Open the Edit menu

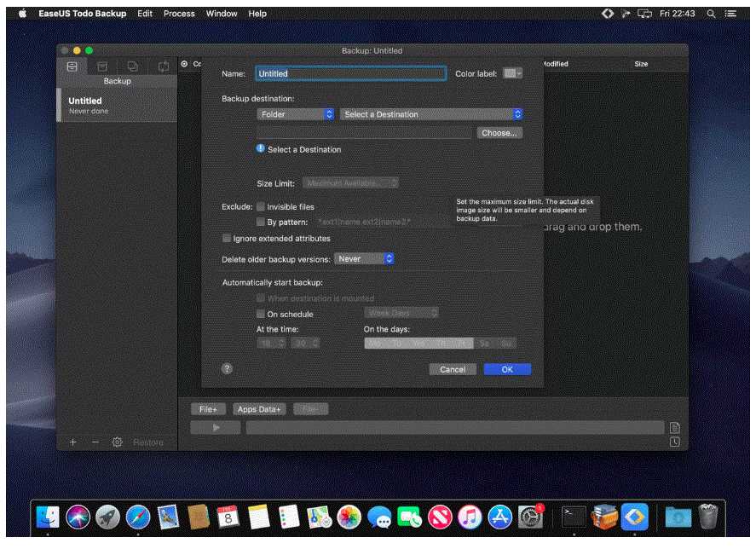pyautogui.click(x=145, y=14)
